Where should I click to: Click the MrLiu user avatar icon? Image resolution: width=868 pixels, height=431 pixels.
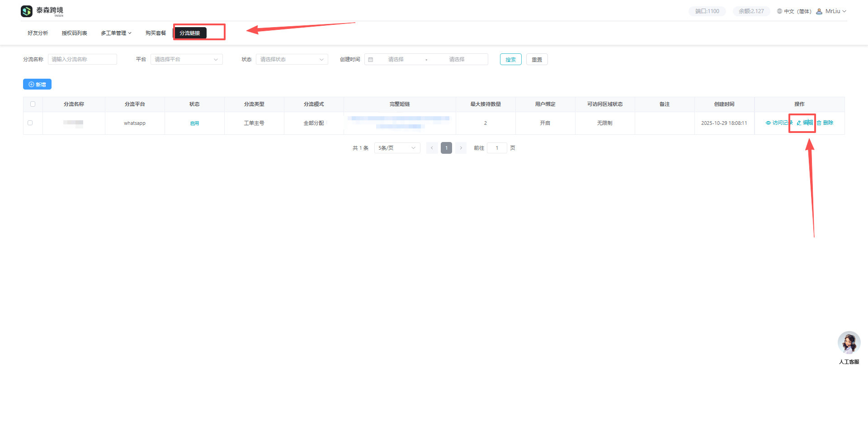click(x=819, y=11)
